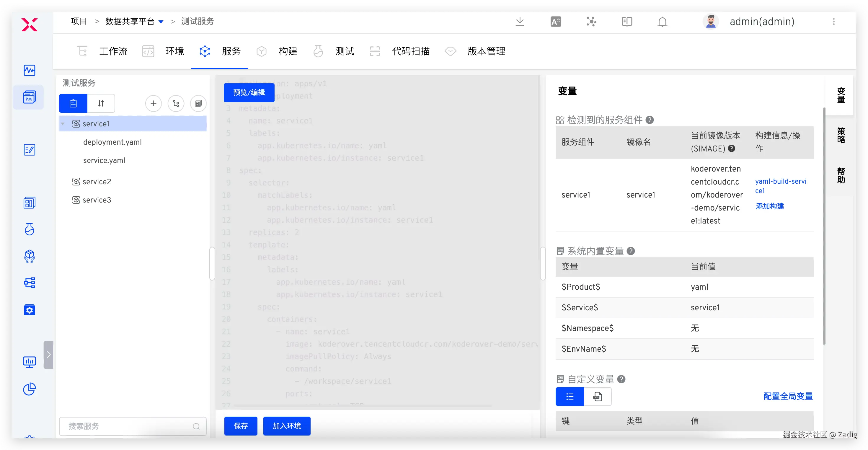The image size is (868, 450).
Task: Collapse the service1 tree node
Action: (x=63, y=124)
